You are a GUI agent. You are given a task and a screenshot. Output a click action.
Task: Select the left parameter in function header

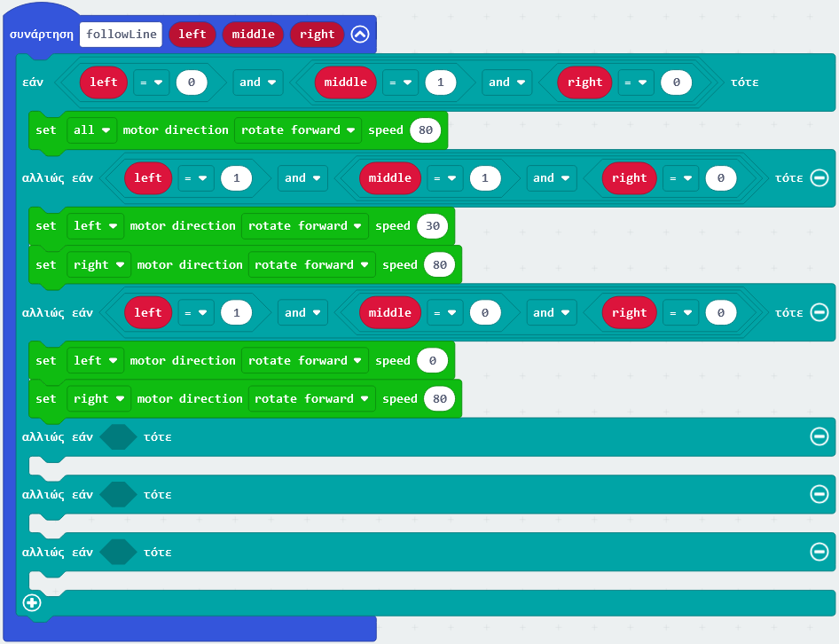click(192, 35)
